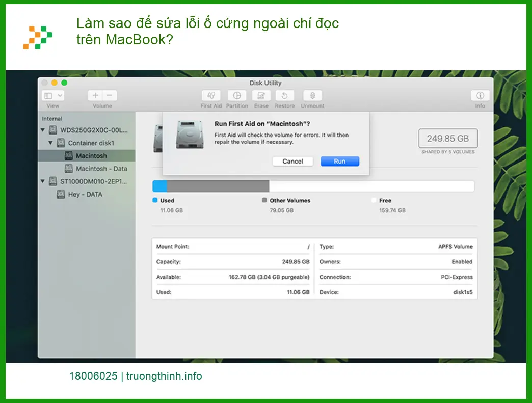Select the Hey - DATA volume

(87, 195)
